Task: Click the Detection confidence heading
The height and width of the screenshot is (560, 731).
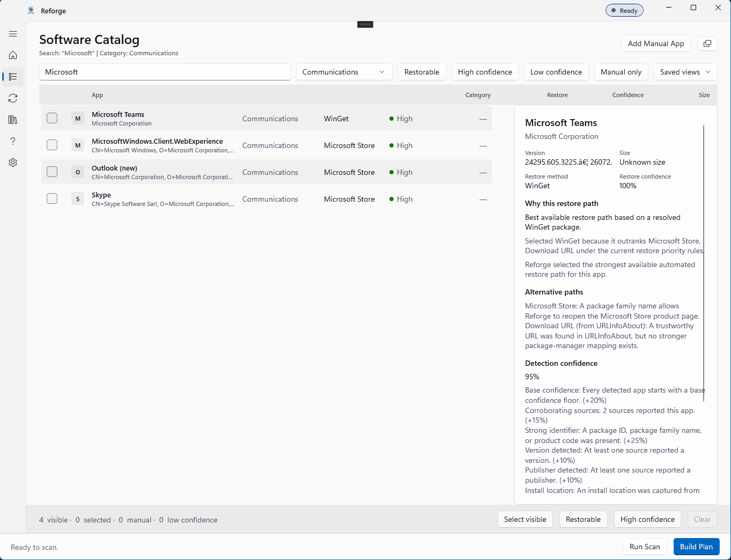Action: pos(561,363)
